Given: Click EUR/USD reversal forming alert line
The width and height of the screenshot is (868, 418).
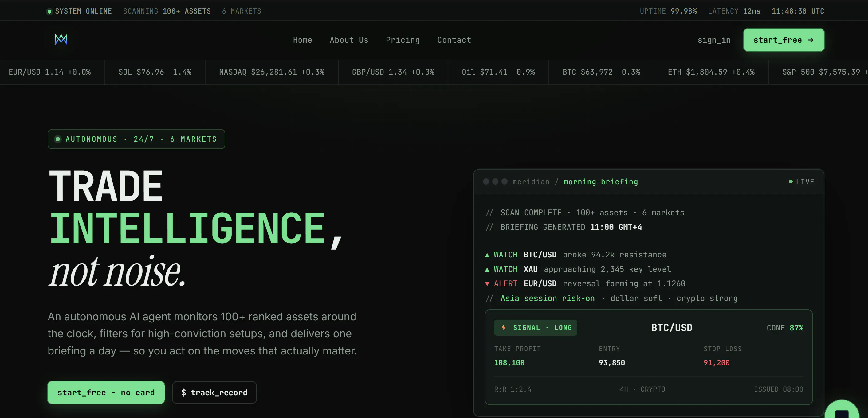Looking at the screenshot, I should pyautogui.click(x=585, y=283).
